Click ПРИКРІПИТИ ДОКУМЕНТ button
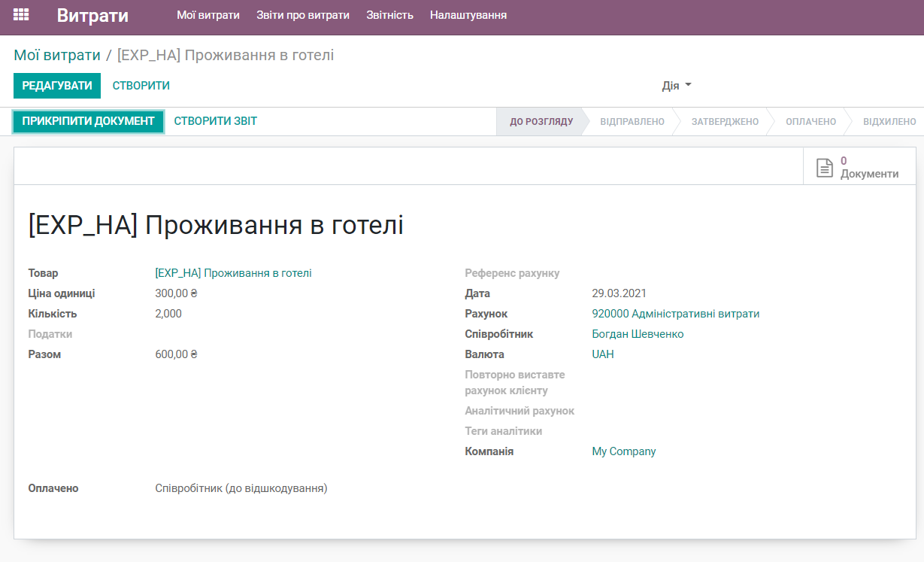Image resolution: width=924 pixels, height=562 pixels. pyautogui.click(x=88, y=121)
